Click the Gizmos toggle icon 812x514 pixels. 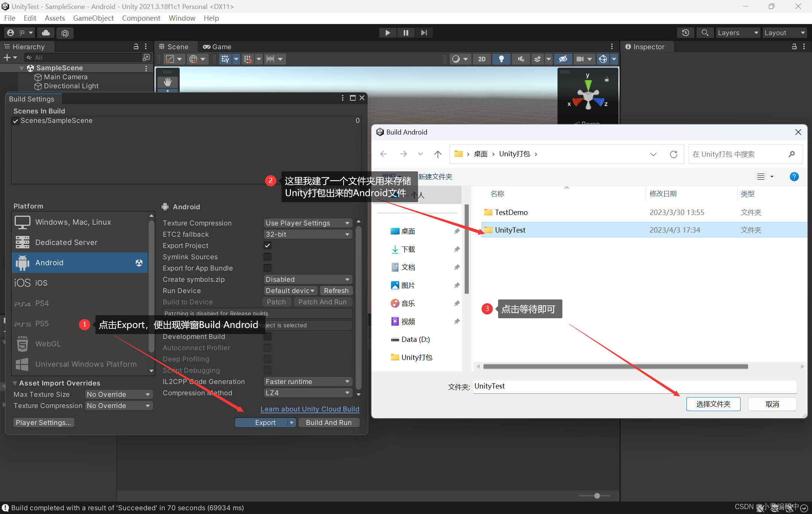click(x=603, y=59)
